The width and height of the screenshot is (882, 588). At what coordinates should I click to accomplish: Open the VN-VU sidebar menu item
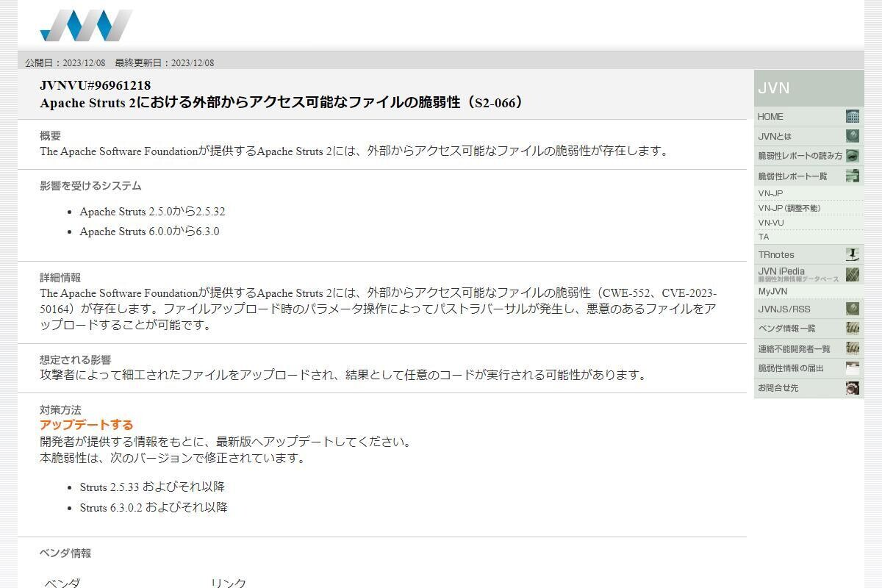pos(771,223)
